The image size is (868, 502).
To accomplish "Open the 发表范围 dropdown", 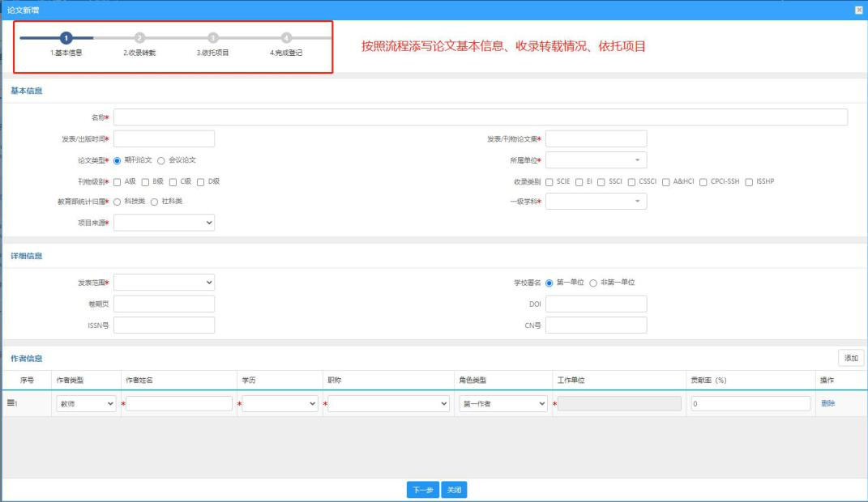I will click(164, 283).
